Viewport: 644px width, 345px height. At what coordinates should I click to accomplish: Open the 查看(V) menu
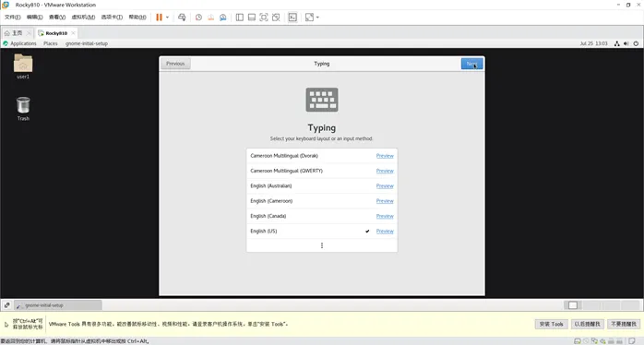57,18
